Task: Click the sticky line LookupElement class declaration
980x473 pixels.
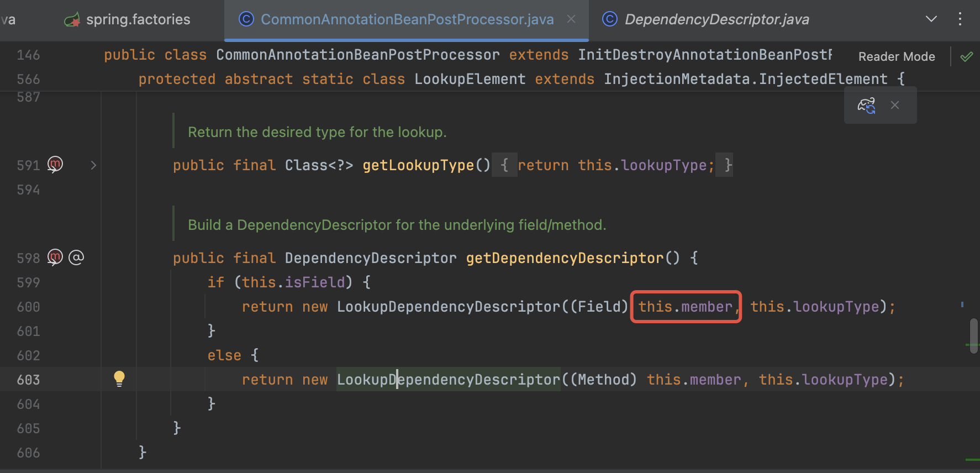Action: 521,79
